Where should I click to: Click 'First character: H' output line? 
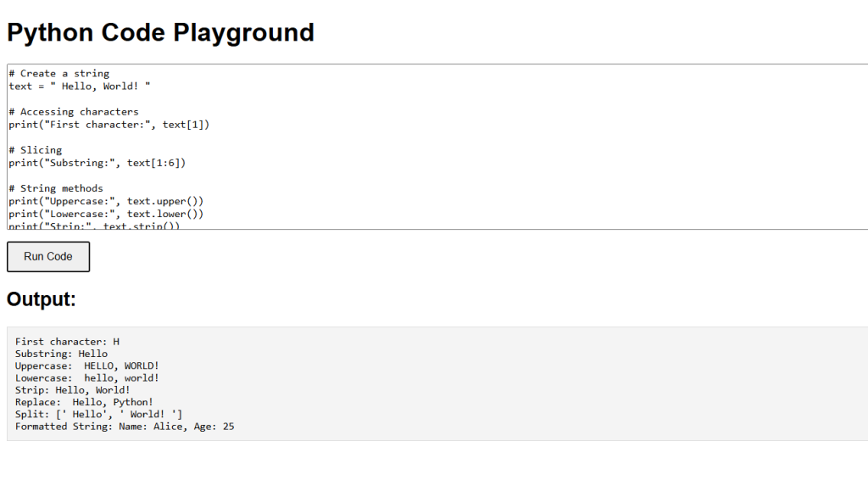[67, 342]
